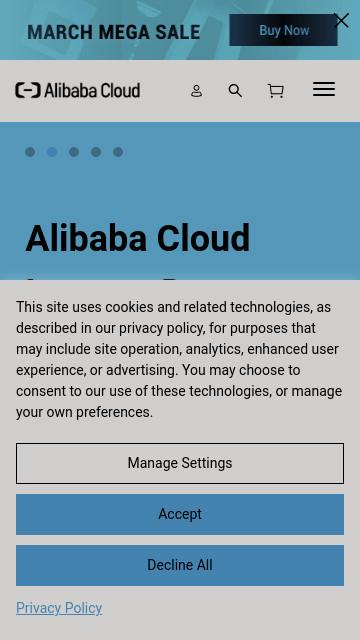Screen dimensions: 360x640
Task: Jump to the third carousel slide dot
Action: tap(74, 152)
